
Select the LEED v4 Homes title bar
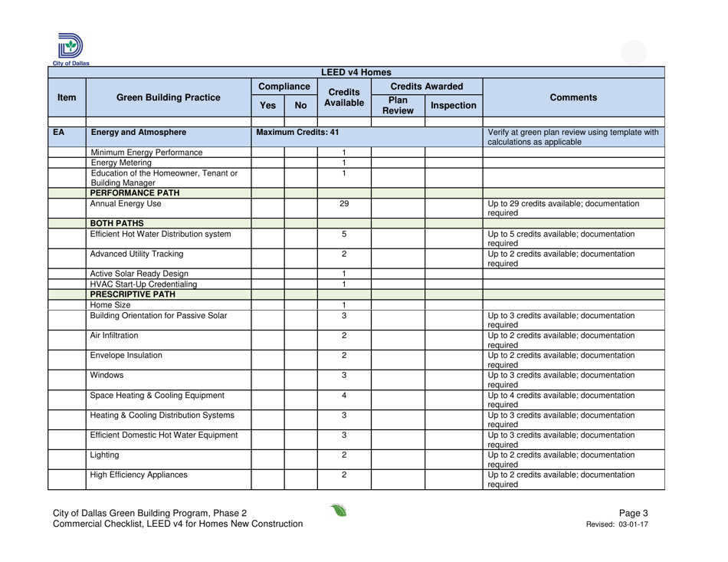point(357,71)
